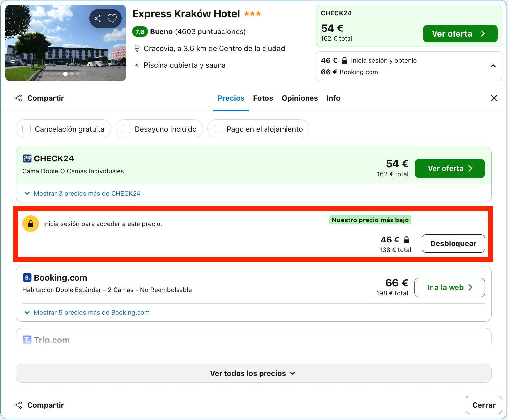This screenshot has height=420, width=508.
Task: Click the lock icon beside 46 € price
Action: tap(406, 240)
